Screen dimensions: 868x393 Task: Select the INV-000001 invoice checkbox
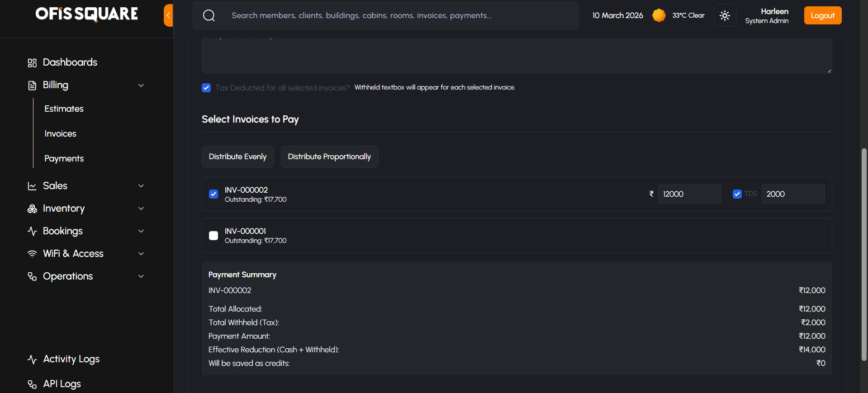coord(213,236)
